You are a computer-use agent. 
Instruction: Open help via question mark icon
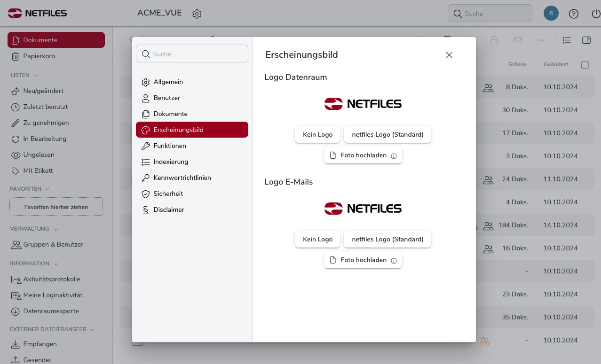tap(573, 14)
